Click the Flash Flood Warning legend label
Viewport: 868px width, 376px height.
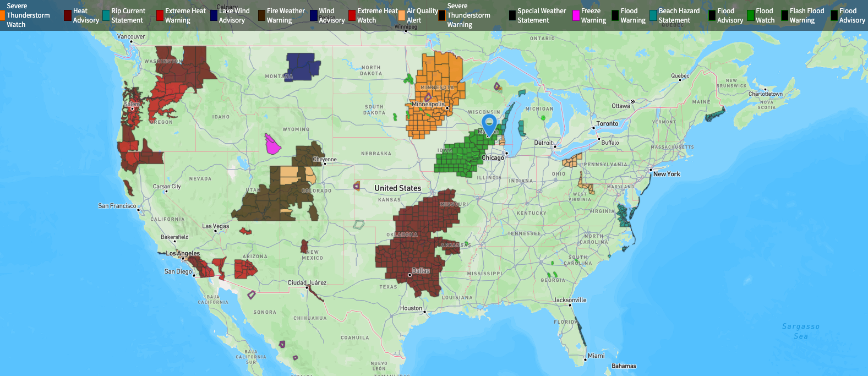pyautogui.click(x=807, y=15)
